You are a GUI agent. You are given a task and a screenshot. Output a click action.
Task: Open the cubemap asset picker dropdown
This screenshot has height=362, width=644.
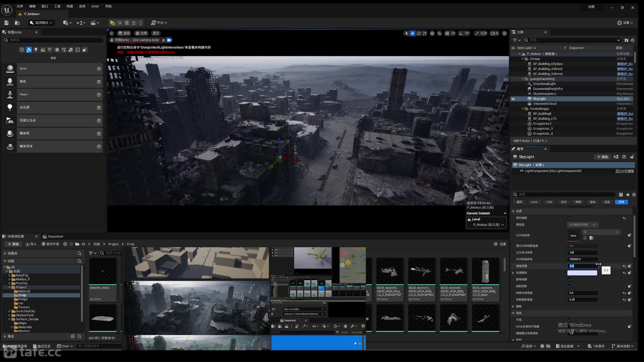[601, 232]
